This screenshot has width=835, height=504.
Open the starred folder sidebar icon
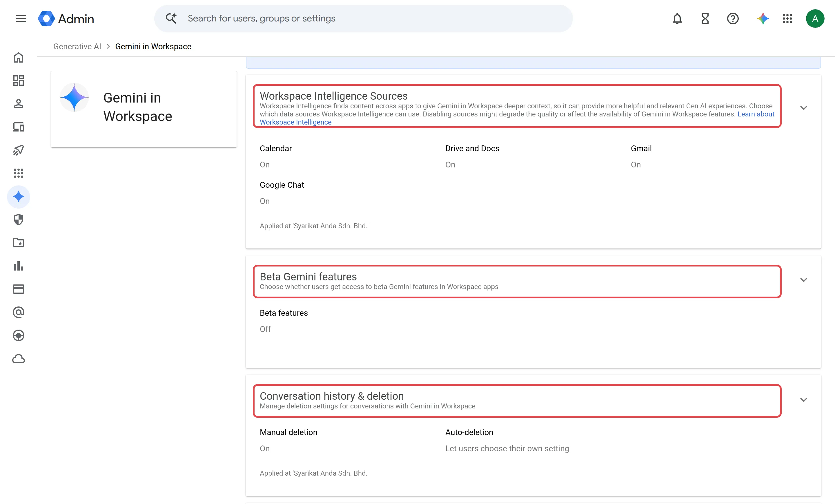click(x=18, y=243)
